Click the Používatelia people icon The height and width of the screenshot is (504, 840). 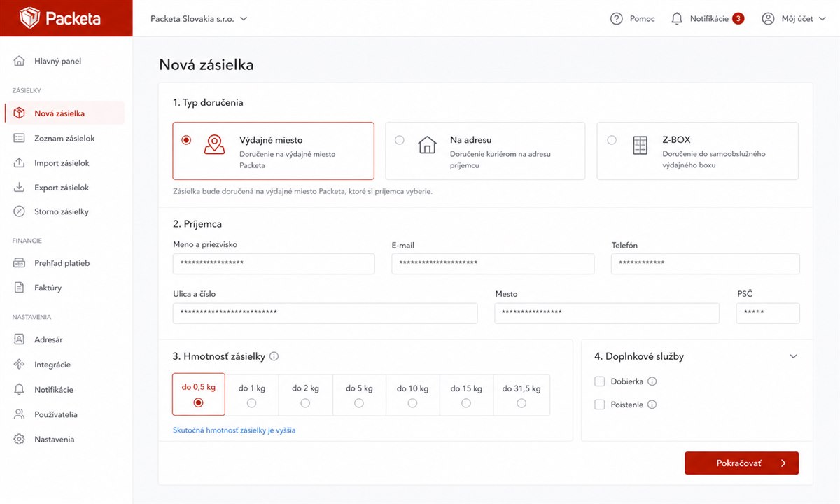click(20, 414)
